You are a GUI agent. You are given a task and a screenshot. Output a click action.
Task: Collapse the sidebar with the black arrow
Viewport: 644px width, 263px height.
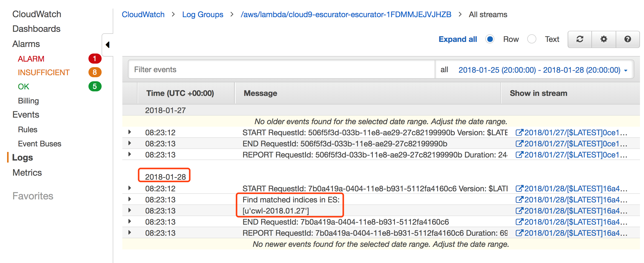108,45
